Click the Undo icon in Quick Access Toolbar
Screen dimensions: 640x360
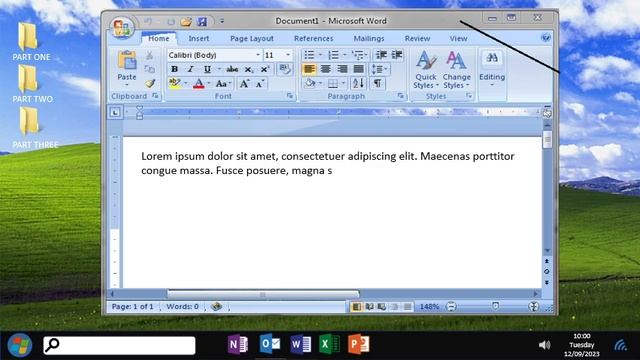pos(147,21)
